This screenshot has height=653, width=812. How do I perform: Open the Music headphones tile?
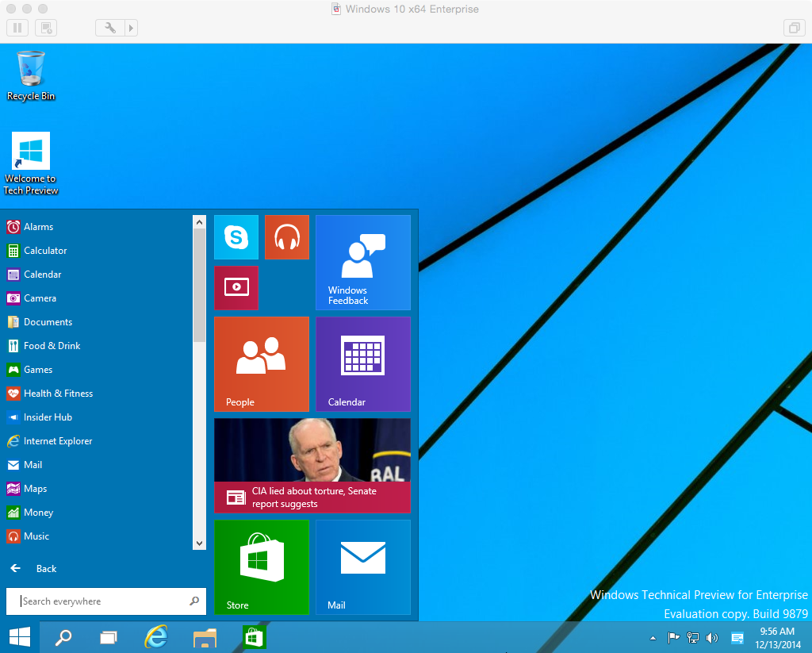287,237
